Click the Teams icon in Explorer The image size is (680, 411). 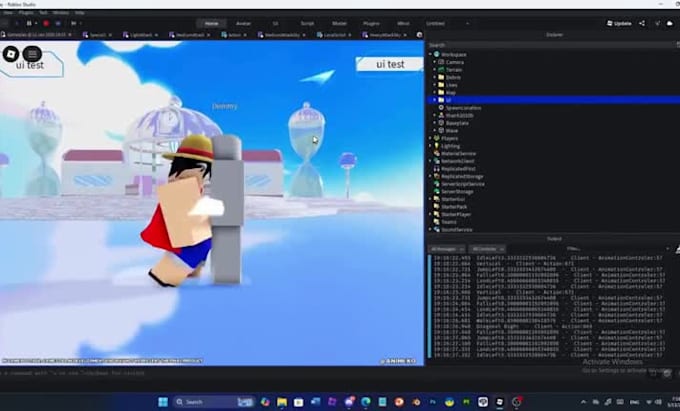pos(437,222)
